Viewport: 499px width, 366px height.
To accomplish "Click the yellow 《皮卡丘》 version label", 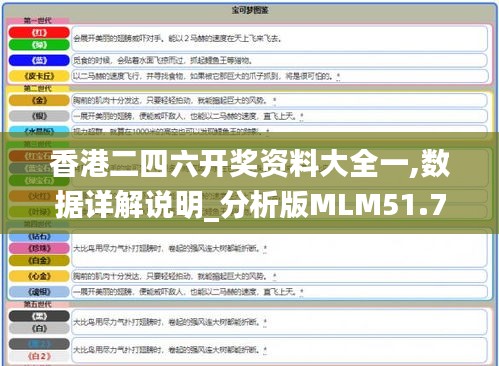I will click(x=39, y=76).
